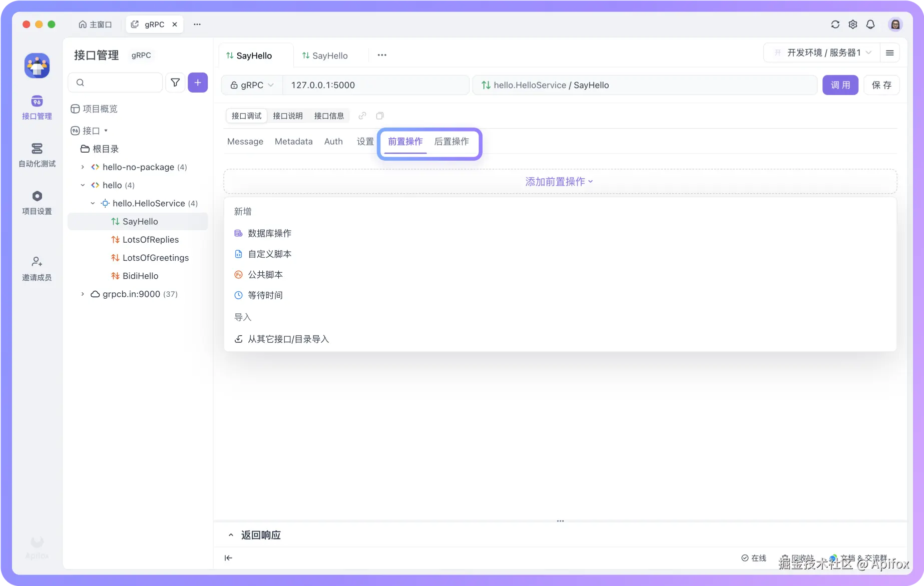Select 等待时间 in the operation menu
The width and height of the screenshot is (924, 586).
pos(265,295)
